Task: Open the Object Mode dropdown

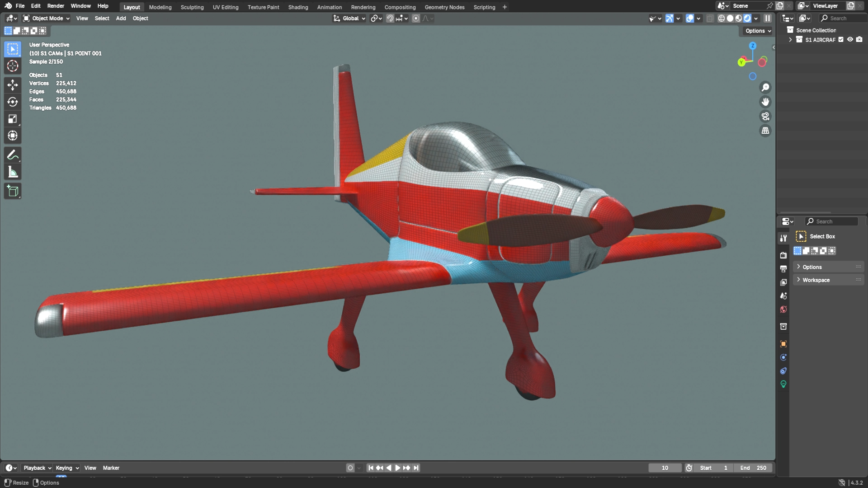Action: click(x=47, y=19)
